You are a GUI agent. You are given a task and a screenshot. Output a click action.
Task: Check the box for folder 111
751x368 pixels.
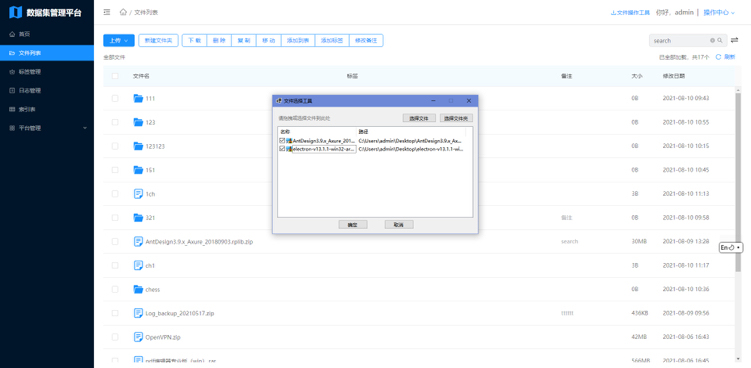coord(115,99)
